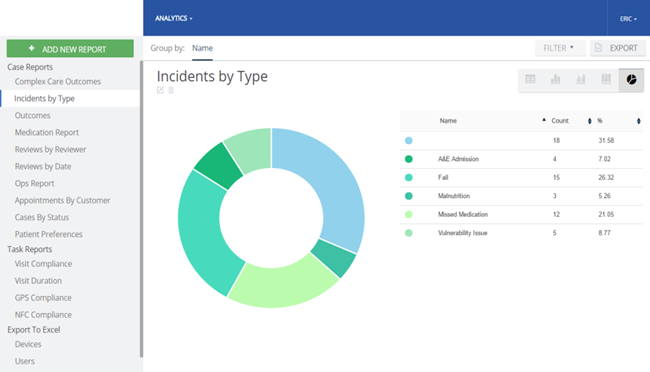Viewport: 650px width, 372px height.
Task: Click Add New Report button
Action: [70, 49]
